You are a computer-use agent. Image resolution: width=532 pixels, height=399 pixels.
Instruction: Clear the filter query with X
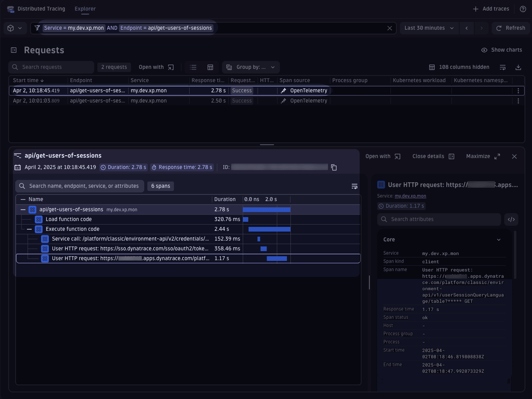[390, 28]
